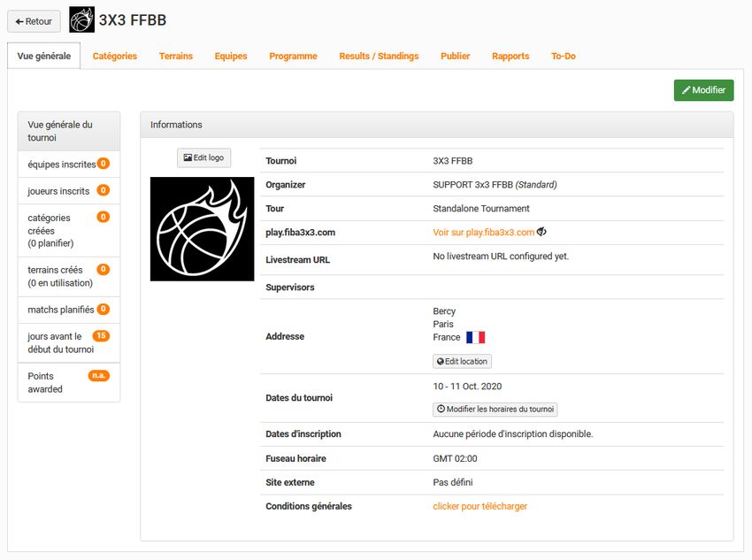Select matchs planifiés sidebar row
752x560 pixels.
[x=69, y=310]
